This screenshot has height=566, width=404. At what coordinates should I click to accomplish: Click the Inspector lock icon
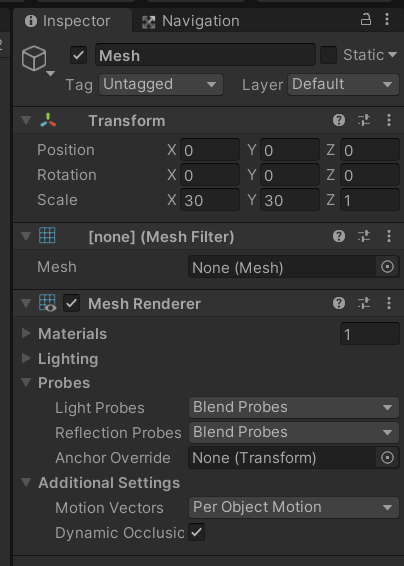(x=366, y=19)
